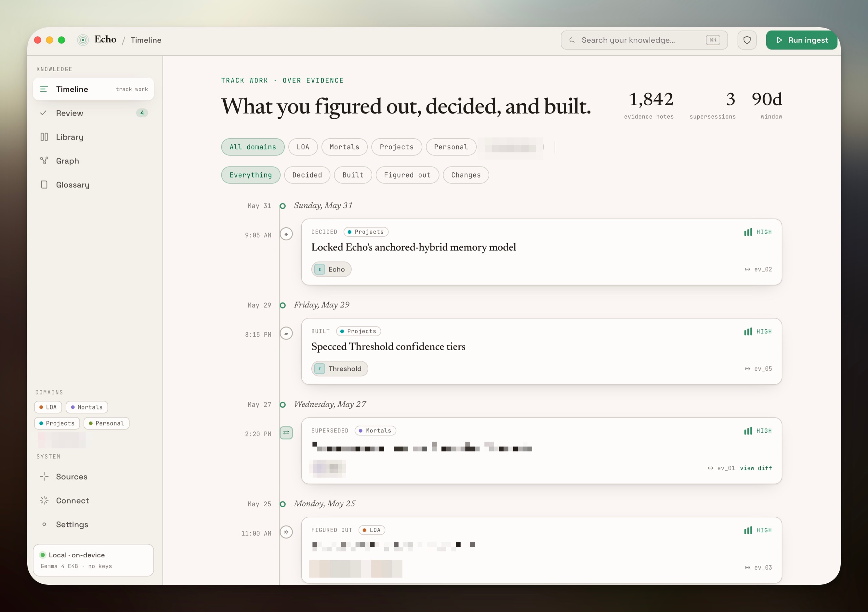The width and height of the screenshot is (868, 612).
Task: Click the LOA domain tag in sidebar
Action: (x=48, y=407)
